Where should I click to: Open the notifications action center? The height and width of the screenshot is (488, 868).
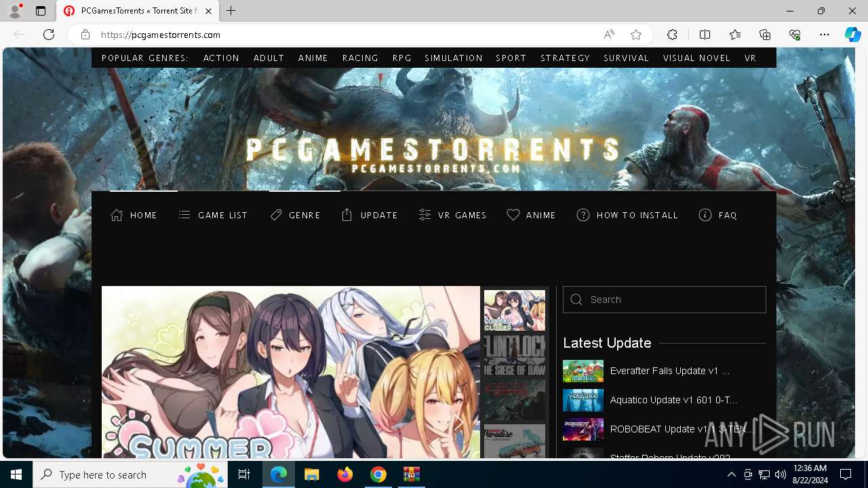point(846,474)
